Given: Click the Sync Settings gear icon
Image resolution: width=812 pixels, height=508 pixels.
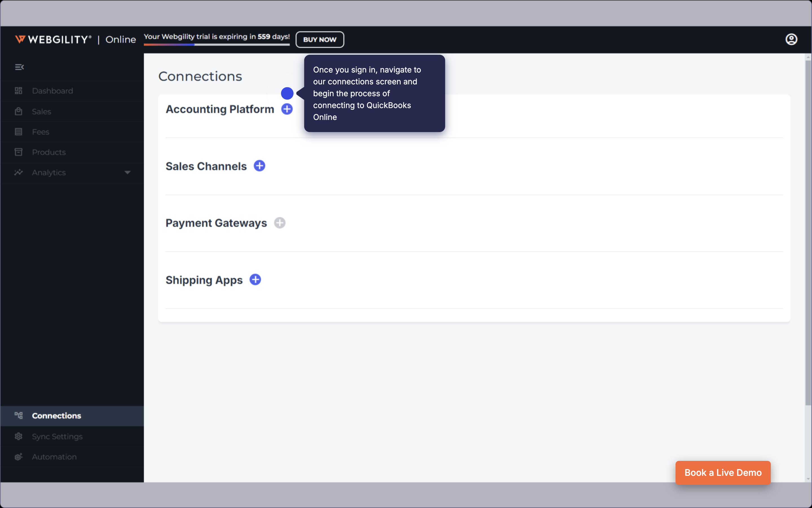Looking at the screenshot, I should [x=18, y=436].
